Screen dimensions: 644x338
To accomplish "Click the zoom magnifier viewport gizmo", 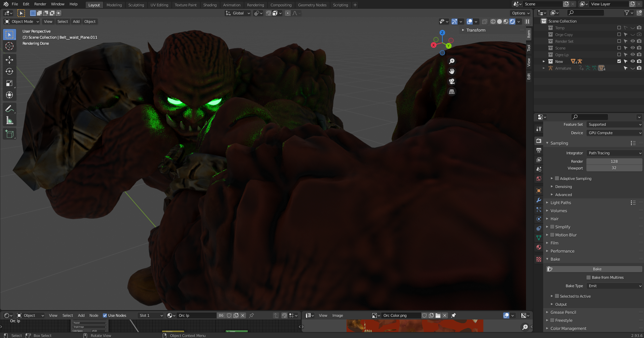I will pos(452,61).
